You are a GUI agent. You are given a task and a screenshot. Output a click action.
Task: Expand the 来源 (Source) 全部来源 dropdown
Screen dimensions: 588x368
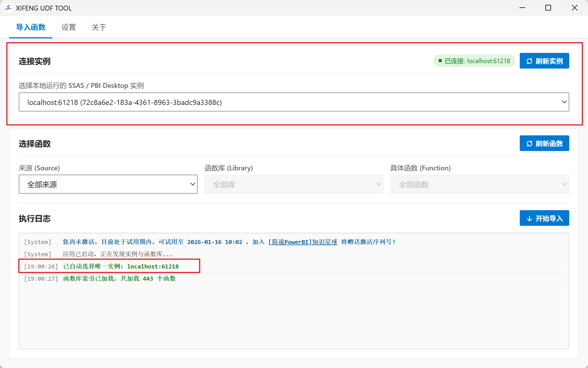click(108, 184)
